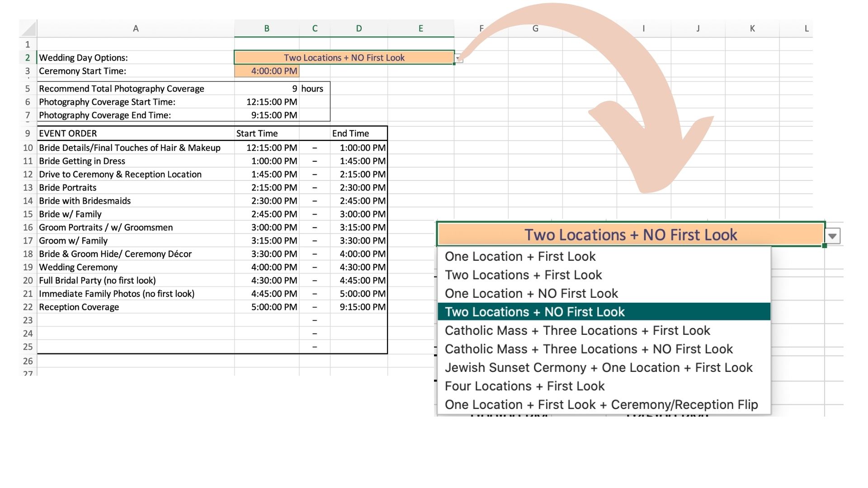
Task: Click the Reception Coverage end time cell
Action: click(359, 307)
